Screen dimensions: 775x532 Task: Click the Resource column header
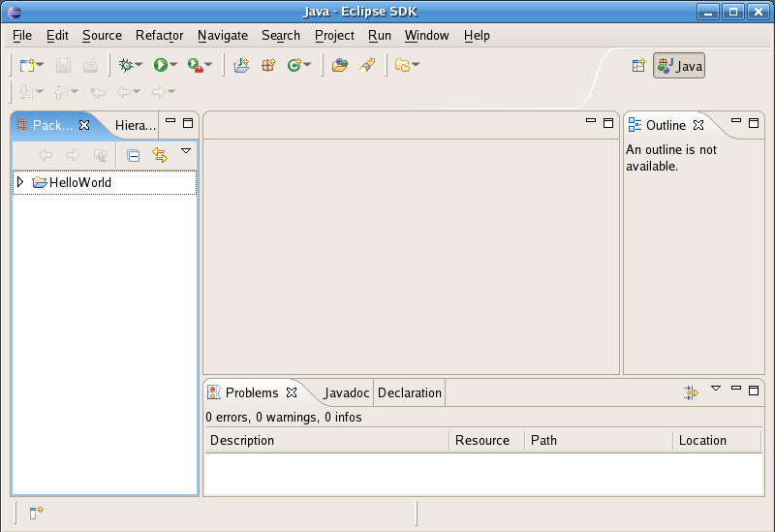pos(482,440)
